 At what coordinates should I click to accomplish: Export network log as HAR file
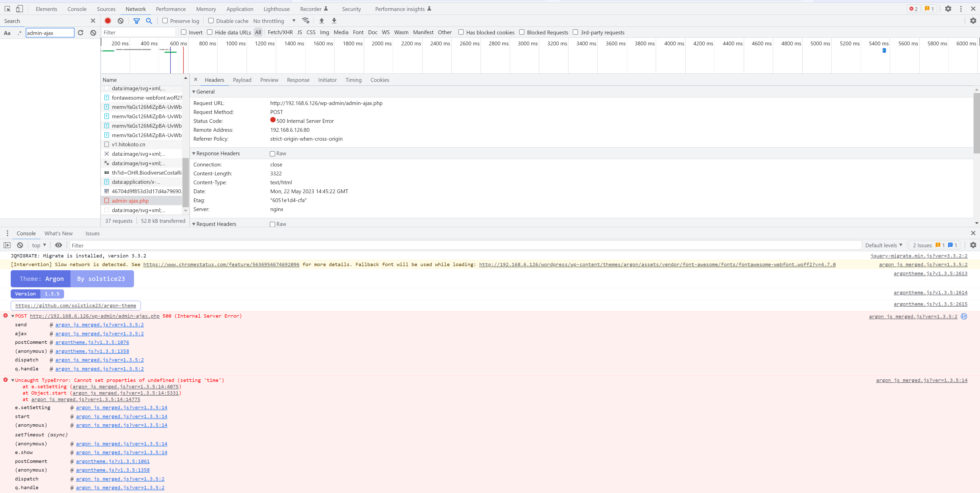(x=334, y=21)
